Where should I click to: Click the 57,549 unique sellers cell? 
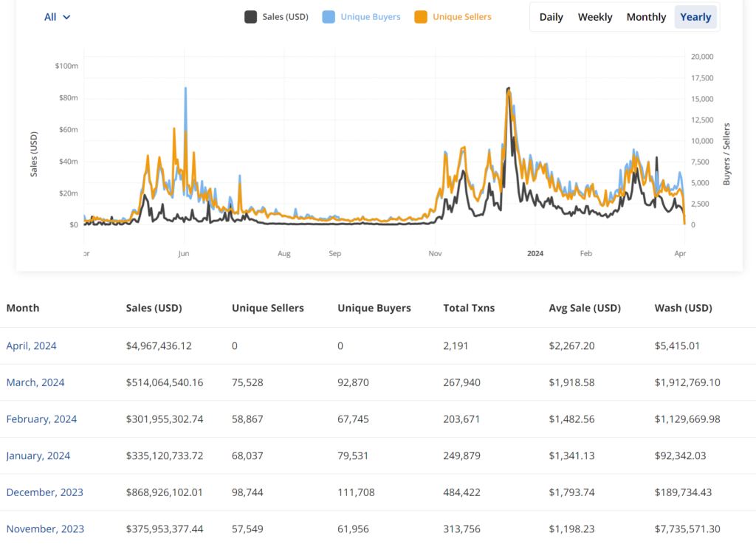pos(247,529)
